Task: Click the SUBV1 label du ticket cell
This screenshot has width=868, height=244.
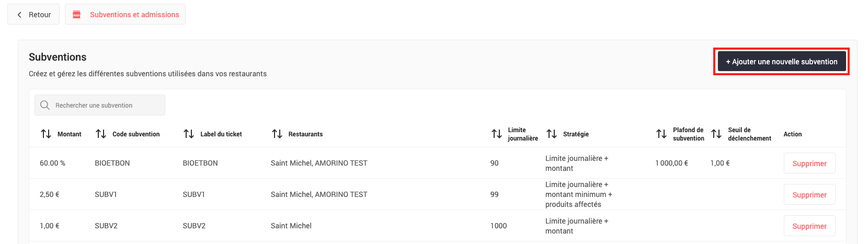Action: 194,194
